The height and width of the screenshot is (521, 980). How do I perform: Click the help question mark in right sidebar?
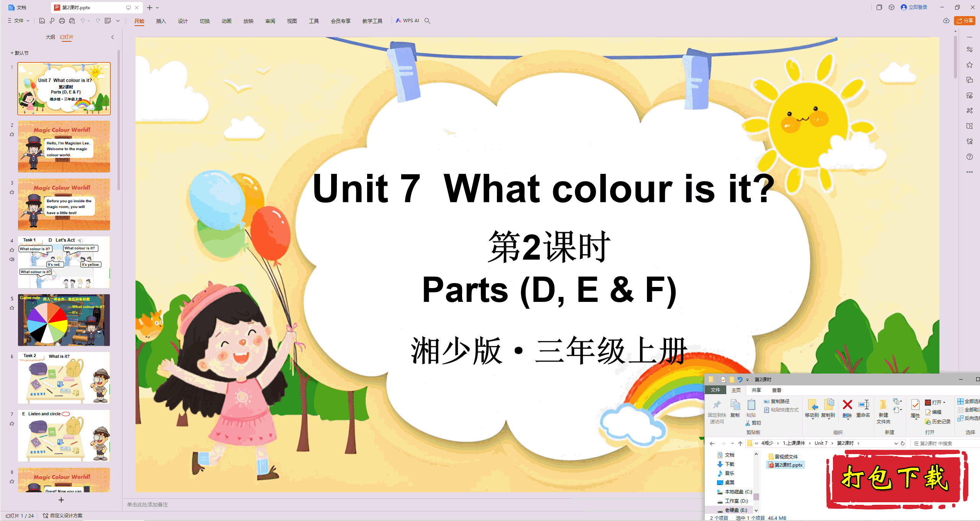(970, 157)
